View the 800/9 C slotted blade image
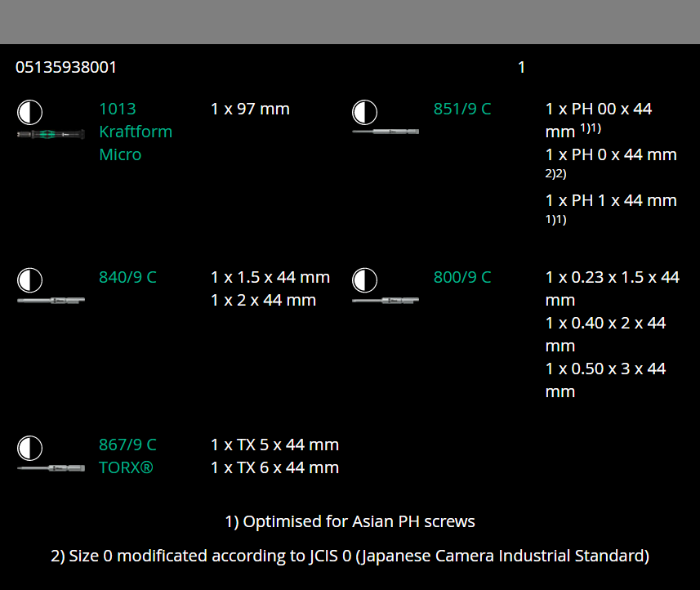Image resolution: width=700 pixels, height=590 pixels. point(386,301)
